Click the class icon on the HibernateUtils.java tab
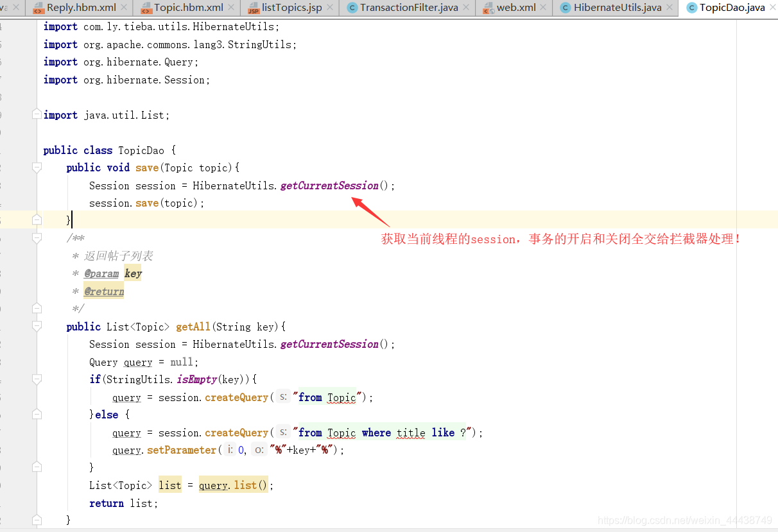Viewport: 778px width, 532px height. point(565,8)
